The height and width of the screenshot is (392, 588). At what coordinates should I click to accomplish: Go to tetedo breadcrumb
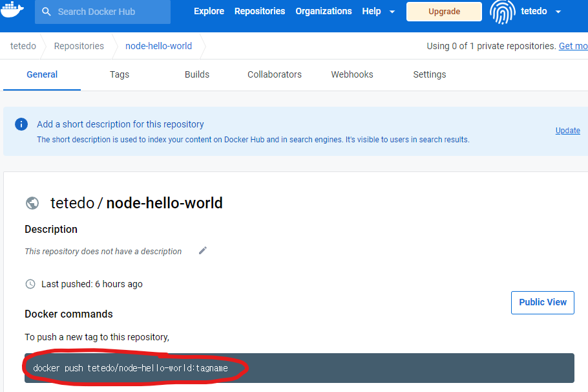(x=23, y=46)
